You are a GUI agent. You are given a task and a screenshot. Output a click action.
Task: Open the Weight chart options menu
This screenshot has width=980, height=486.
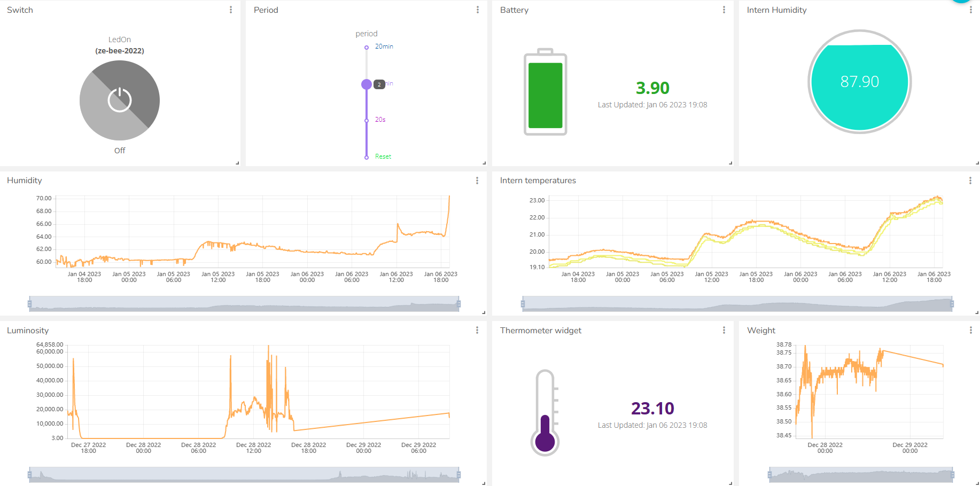click(971, 330)
